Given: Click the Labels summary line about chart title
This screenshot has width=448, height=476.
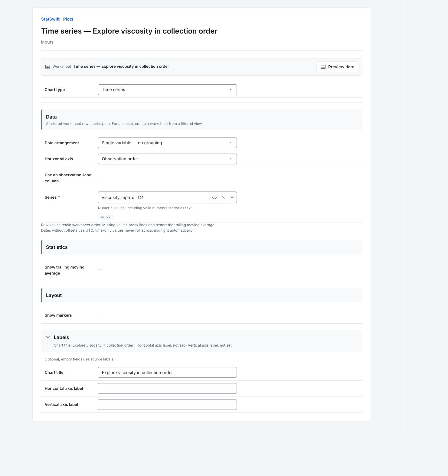Looking at the screenshot, I should pos(143,345).
